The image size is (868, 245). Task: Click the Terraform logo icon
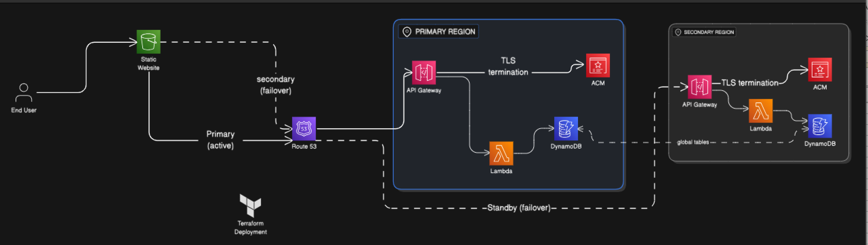coord(250,205)
